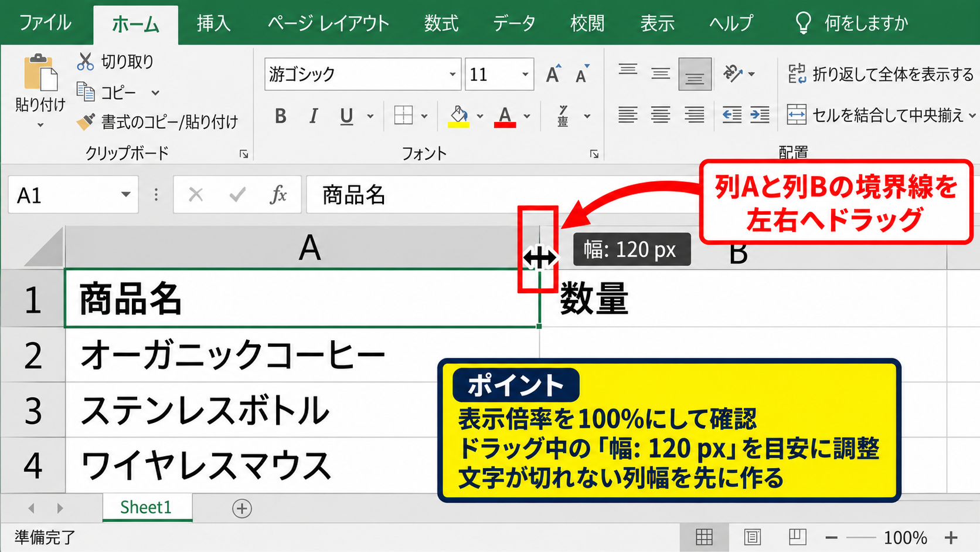This screenshot has width=980, height=552.
Task: Switch to the 挿入 ribbon tab
Action: (213, 23)
